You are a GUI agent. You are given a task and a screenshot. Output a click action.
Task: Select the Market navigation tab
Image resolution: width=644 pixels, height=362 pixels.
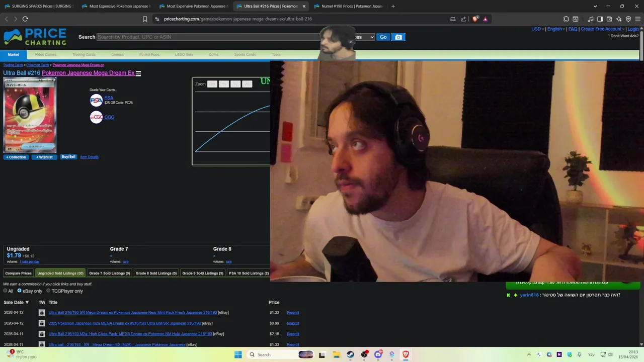tap(14, 55)
